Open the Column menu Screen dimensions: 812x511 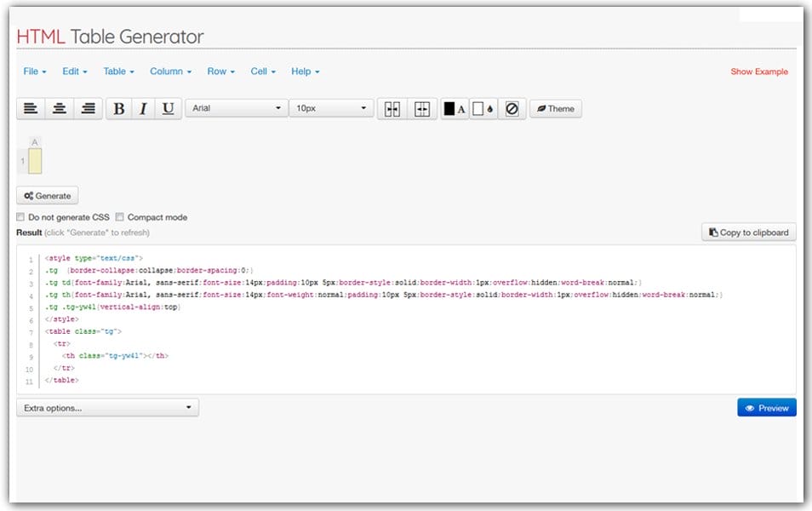click(x=169, y=72)
